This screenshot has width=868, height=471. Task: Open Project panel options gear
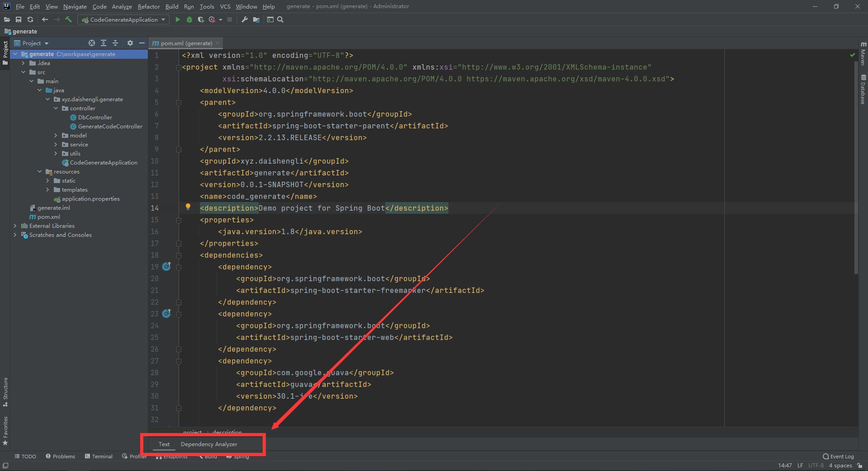tap(130, 43)
